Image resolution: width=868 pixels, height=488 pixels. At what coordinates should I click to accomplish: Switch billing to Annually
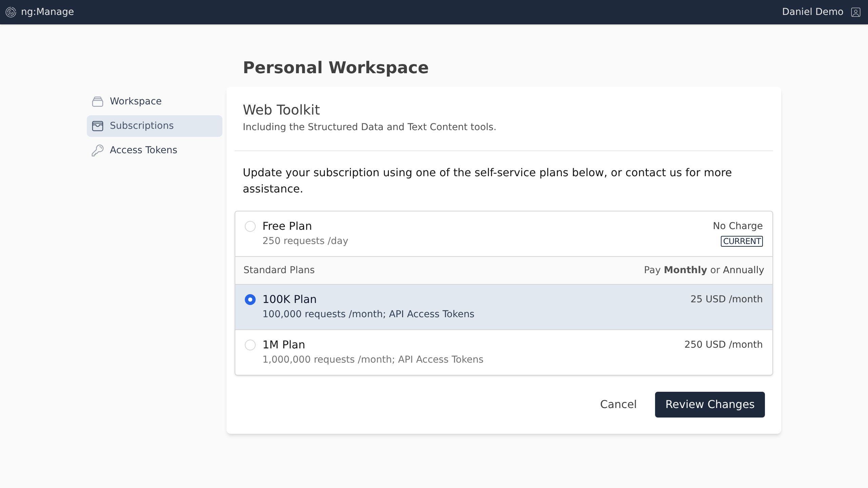point(743,270)
